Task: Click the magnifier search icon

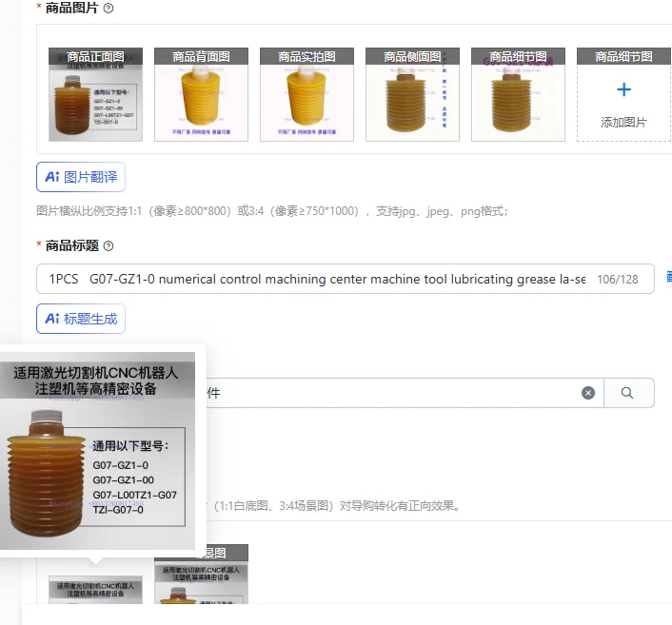Action: point(627,393)
